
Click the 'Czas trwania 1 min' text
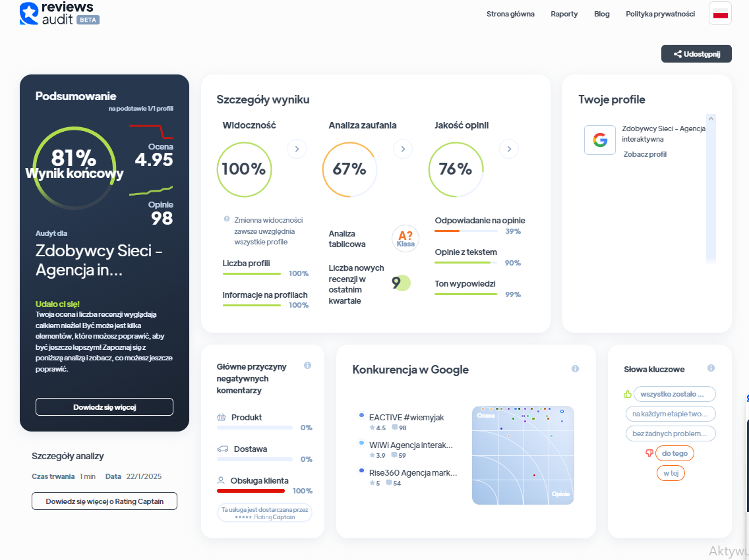pos(63,476)
